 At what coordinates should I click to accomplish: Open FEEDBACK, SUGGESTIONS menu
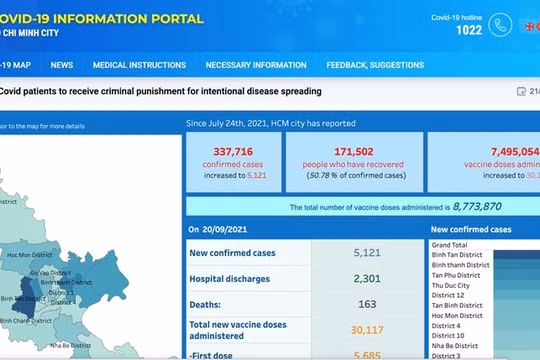[x=375, y=65]
